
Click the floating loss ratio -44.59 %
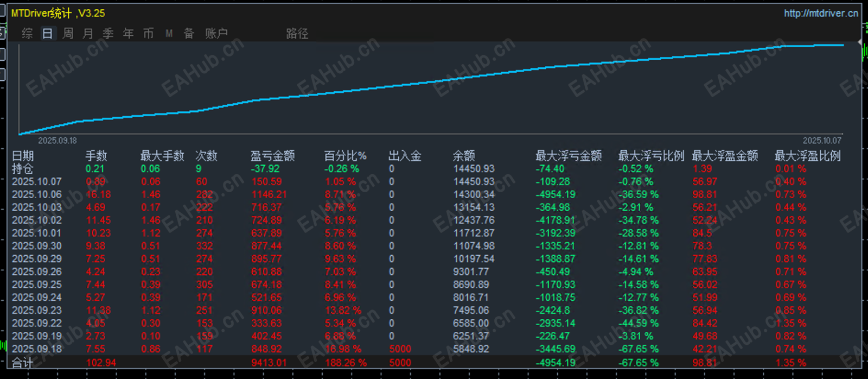(639, 323)
